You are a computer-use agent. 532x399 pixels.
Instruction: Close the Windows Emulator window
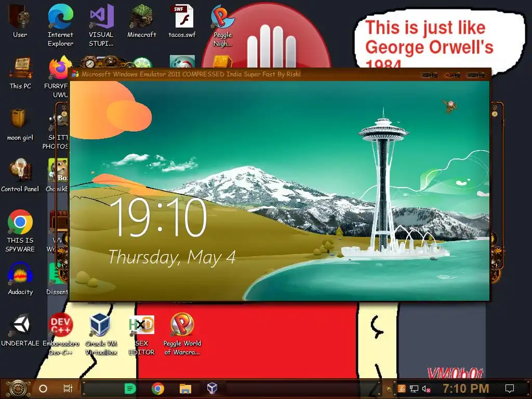pyautogui.click(x=476, y=75)
